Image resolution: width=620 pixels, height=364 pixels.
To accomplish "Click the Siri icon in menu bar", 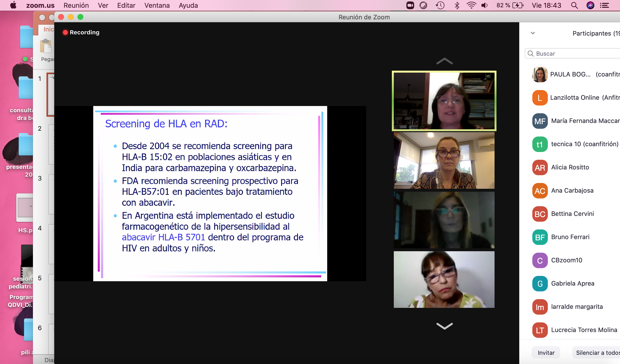I will pyautogui.click(x=590, y=5).
